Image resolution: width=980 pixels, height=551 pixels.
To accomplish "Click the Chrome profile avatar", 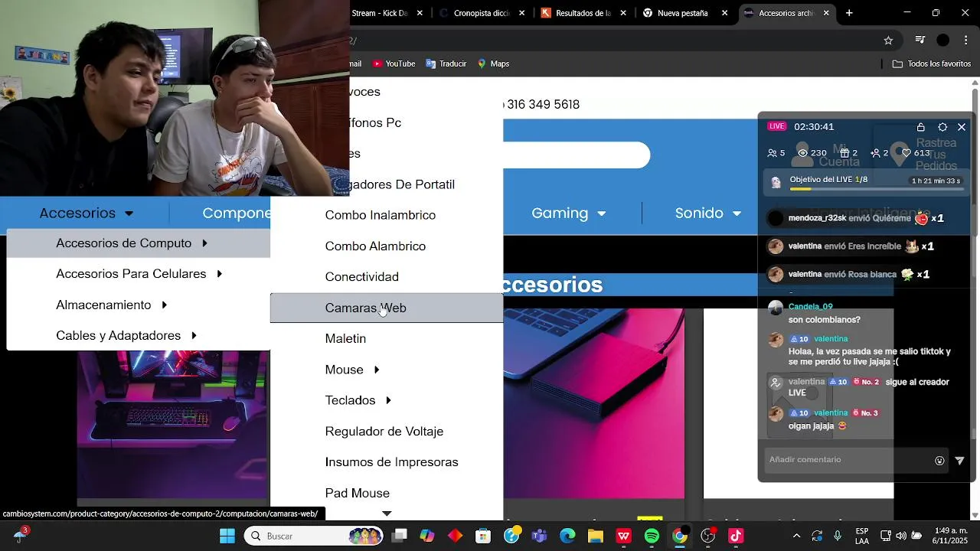I will click(943, 41).
